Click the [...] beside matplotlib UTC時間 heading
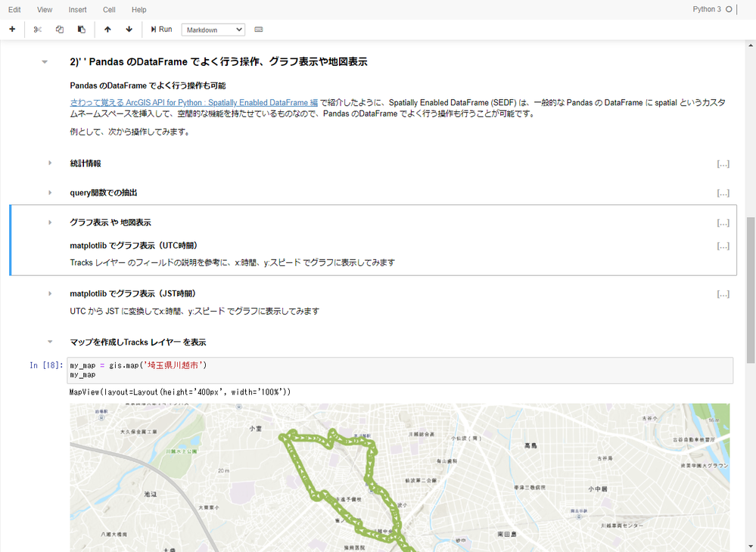The width and height of the screenshot is (756, 552). pos(723,247)
